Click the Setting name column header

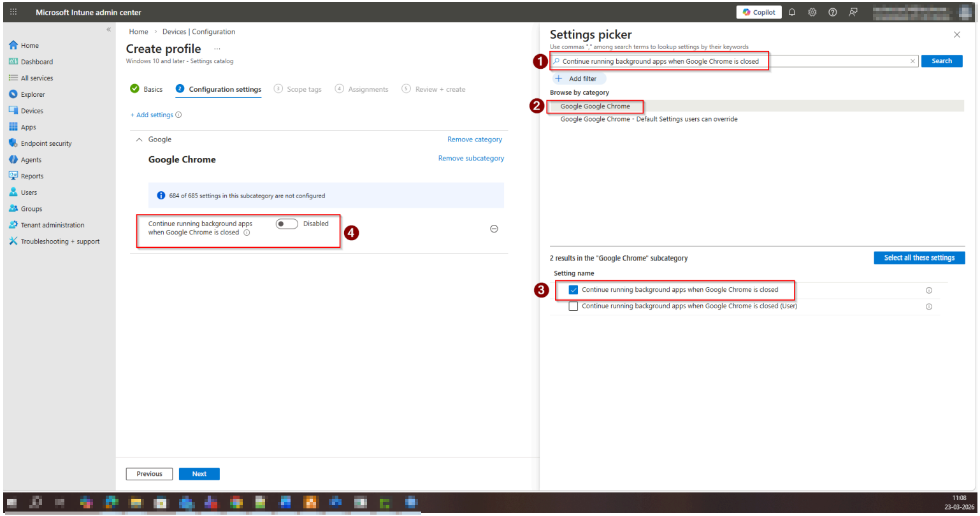[x=574, y=273]
